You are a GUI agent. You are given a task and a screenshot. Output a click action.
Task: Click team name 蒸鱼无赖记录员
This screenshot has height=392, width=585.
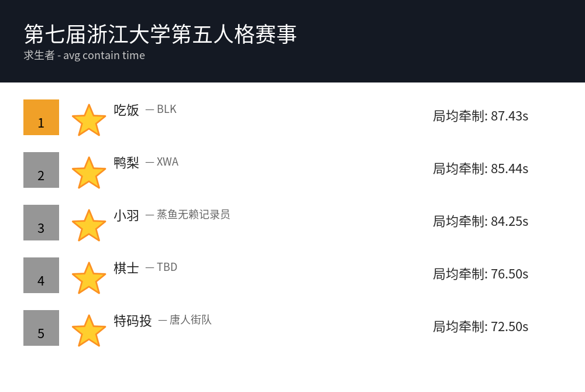[x=193, y=215]
